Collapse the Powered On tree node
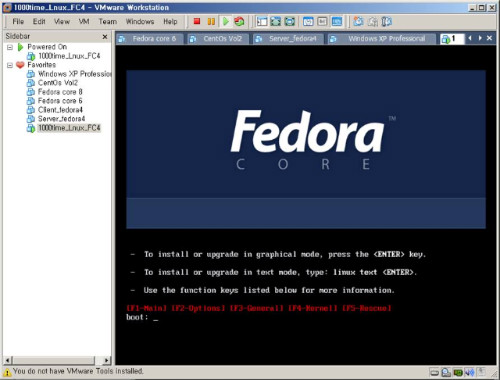The height and width of the screenshot is (380, 500). [10, 47]
